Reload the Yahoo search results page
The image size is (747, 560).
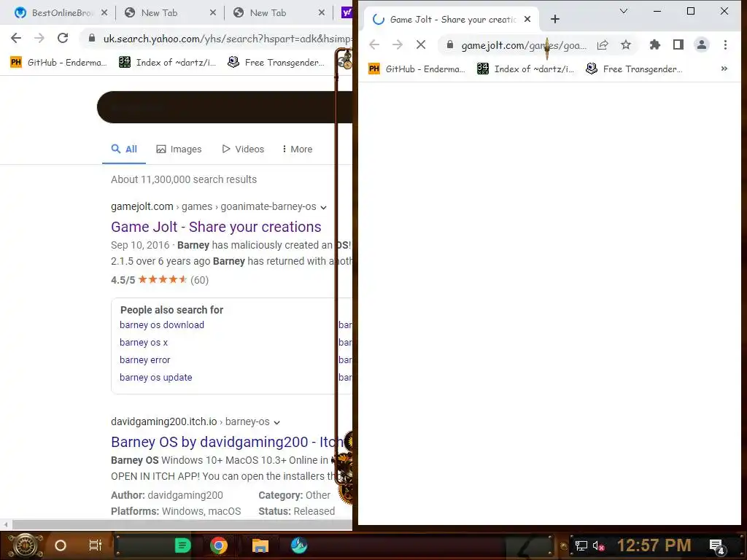click(x=63, y=38)
